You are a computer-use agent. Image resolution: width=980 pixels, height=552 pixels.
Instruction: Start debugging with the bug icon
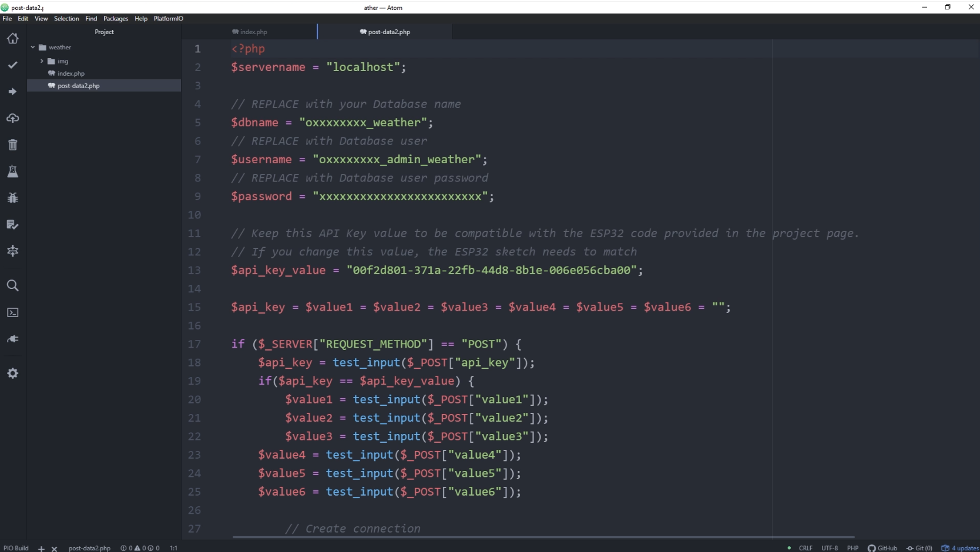[x=12, y=198]
